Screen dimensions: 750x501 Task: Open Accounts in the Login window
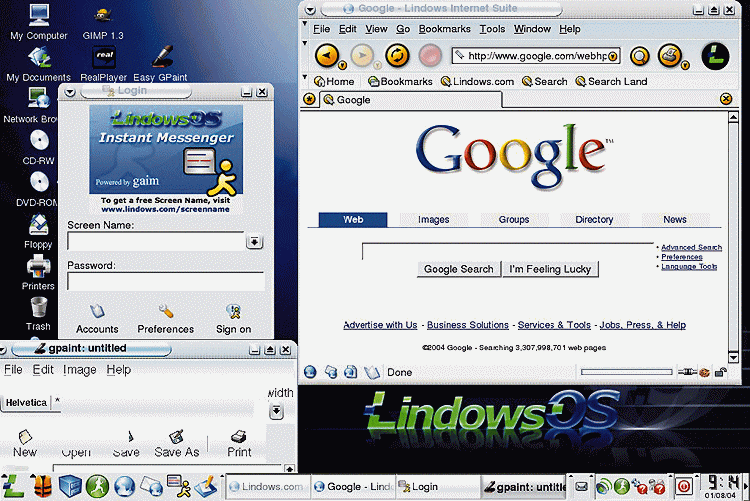coord(97,319)
